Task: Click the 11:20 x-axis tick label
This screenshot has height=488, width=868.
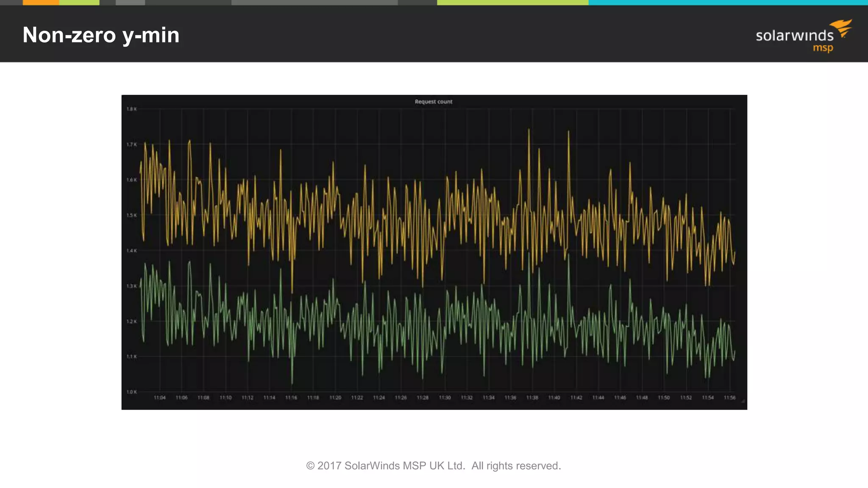Action: click(x=335, y=398)
